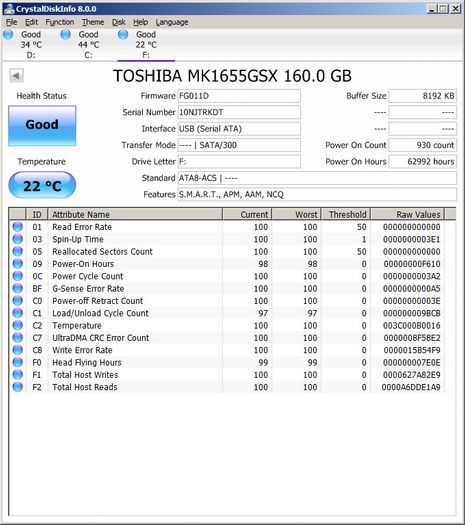The height and width of the screenshot is (525, 465).
Task: Click the Raw Values column header
Action: click(408, 214)
